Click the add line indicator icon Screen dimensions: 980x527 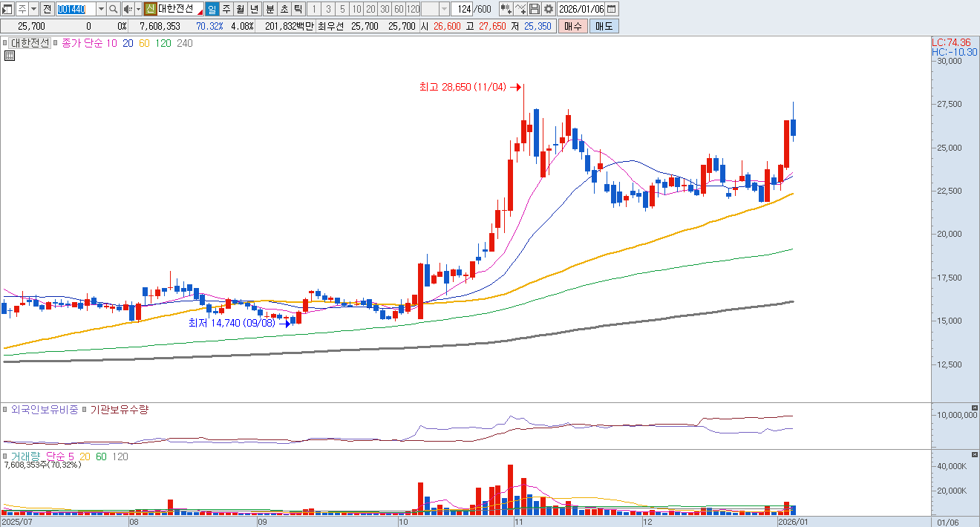[520, 9]
